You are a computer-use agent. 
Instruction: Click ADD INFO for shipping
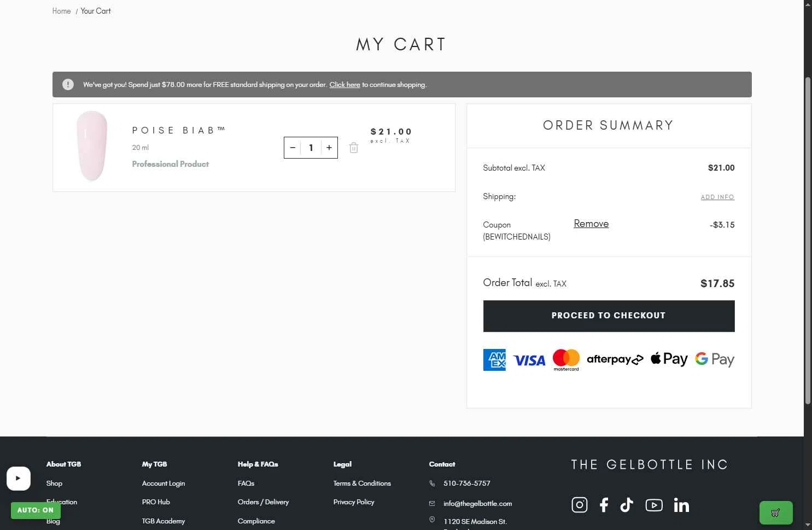[717, 197]
